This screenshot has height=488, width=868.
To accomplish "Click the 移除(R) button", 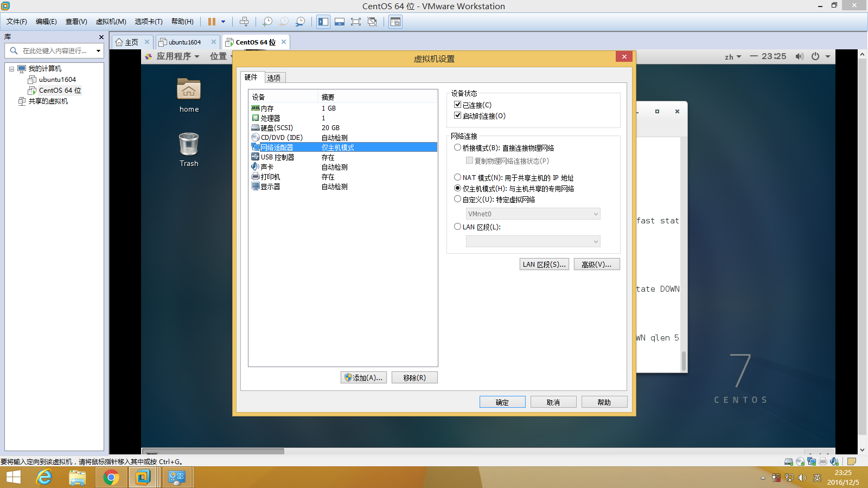I will pyautogui.click(x=414, y=377).
